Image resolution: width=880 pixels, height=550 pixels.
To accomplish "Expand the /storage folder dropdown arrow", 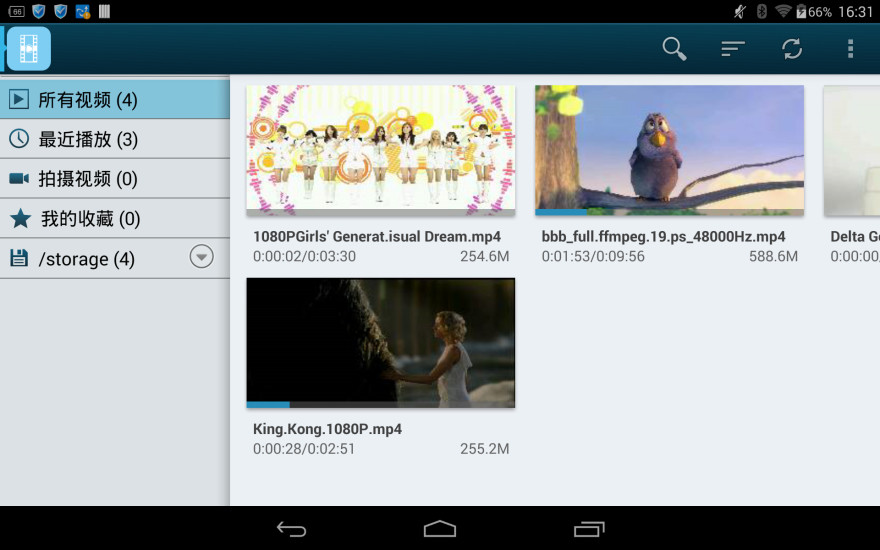I will point(202,258).
